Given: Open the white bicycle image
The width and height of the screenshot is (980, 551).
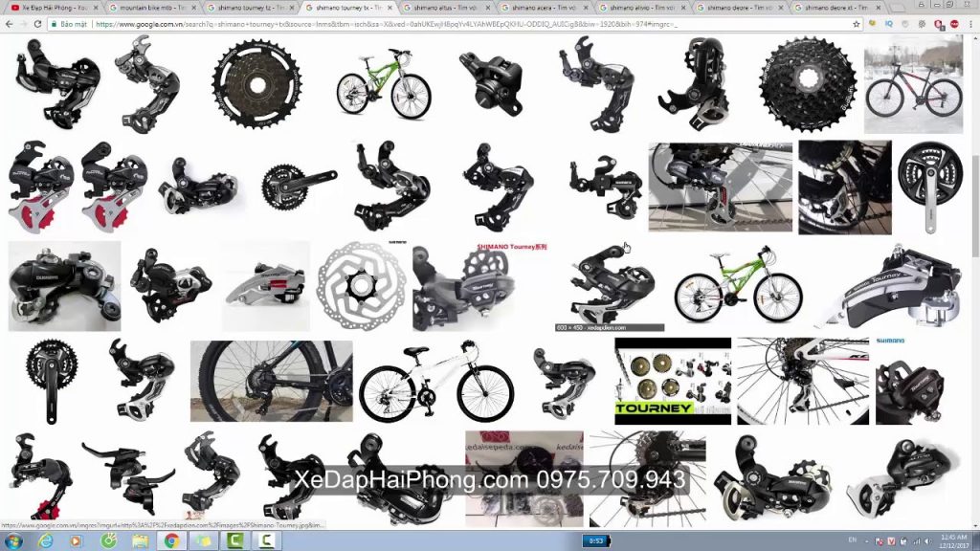Looking at the screenshot, I should (436, 381).
